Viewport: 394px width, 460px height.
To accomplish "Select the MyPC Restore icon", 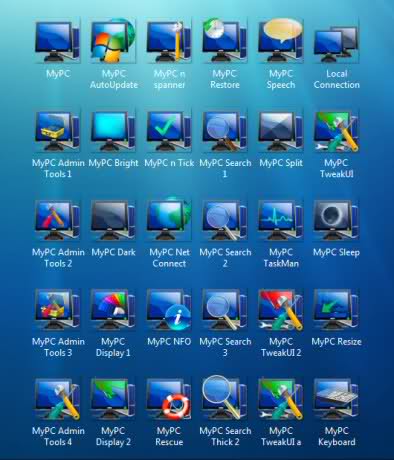I will tap(224, 41).
